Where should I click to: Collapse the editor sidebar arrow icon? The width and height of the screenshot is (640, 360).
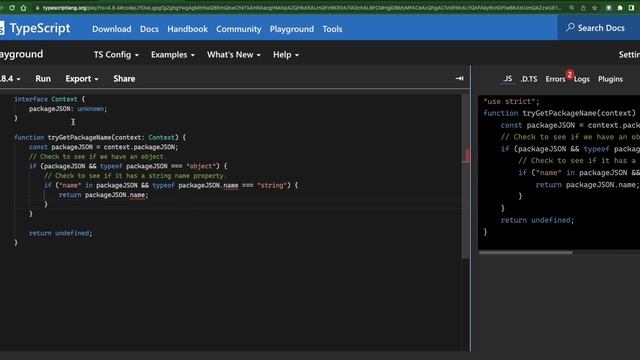(459, 78)
